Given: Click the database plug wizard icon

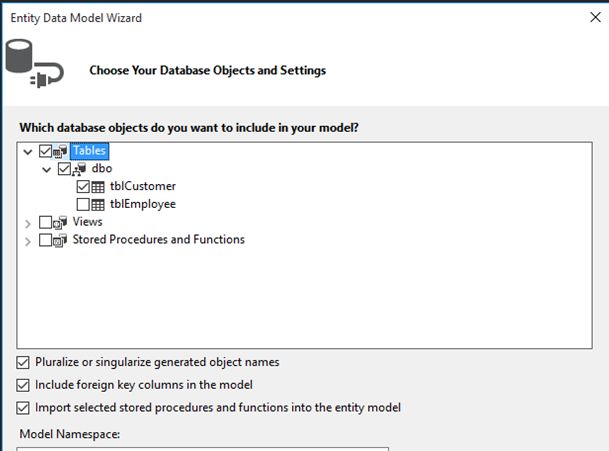Looking at the screenshot, I should coord(33,62).
